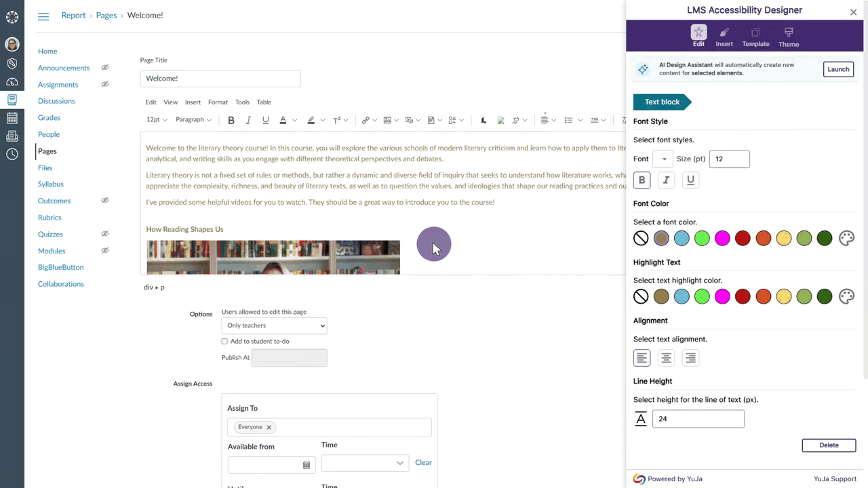The height and width of the screenshot is (488, 868).
Task: Select right text alignment in designer panel
Action: tap(690, 358)
